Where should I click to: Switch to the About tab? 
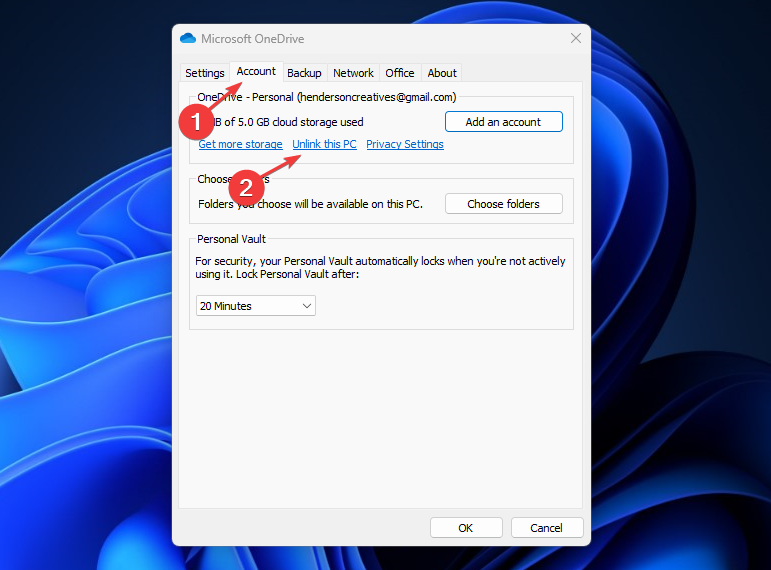442,73
